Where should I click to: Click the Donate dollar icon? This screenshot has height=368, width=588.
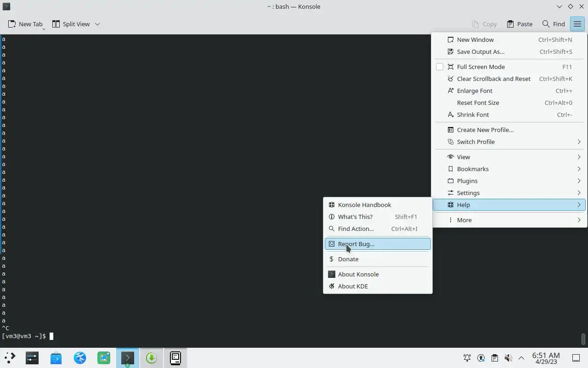click(332, 259)
